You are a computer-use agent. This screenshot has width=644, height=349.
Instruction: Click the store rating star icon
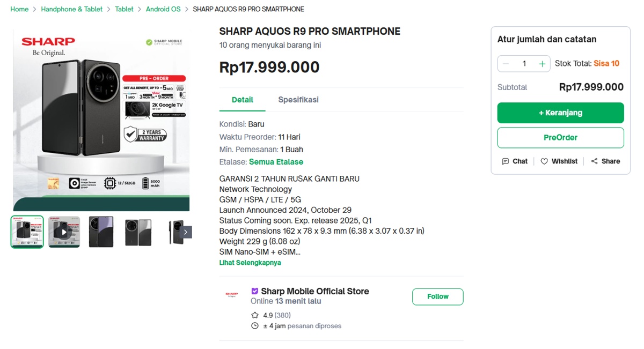click(x=254, y=315)
